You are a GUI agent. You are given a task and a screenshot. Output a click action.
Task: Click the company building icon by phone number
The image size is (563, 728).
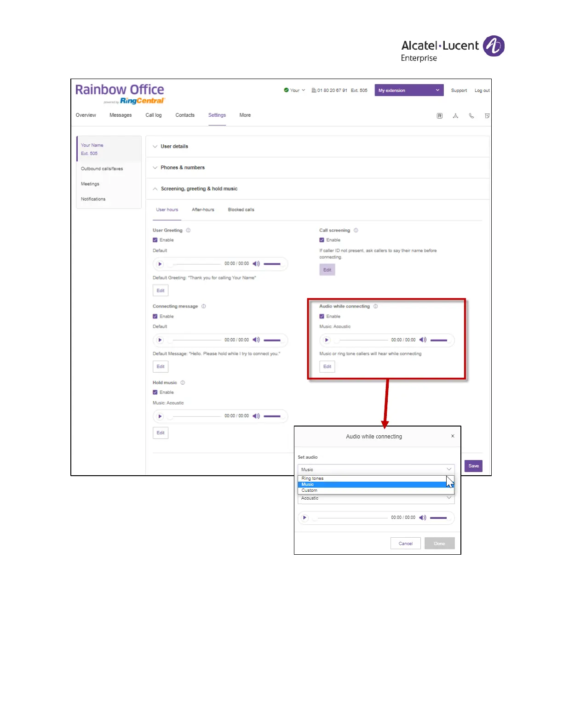[314, 90]
